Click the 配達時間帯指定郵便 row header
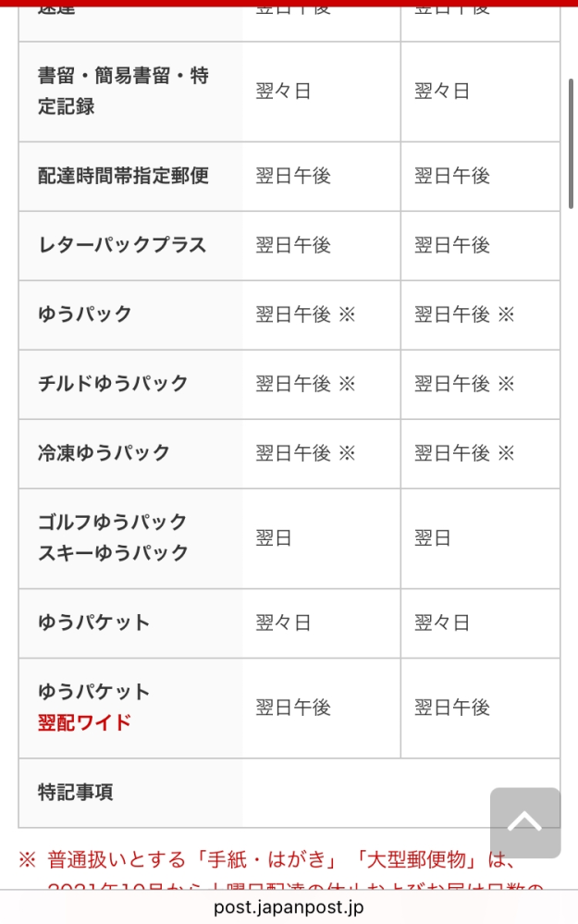 [x=123, y=176]
